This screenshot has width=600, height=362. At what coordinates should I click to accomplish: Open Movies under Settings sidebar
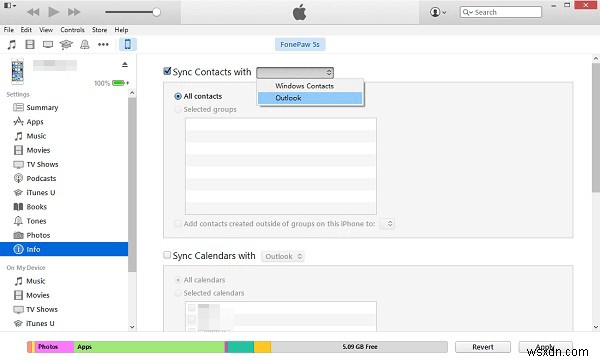(x=38, y=150)
